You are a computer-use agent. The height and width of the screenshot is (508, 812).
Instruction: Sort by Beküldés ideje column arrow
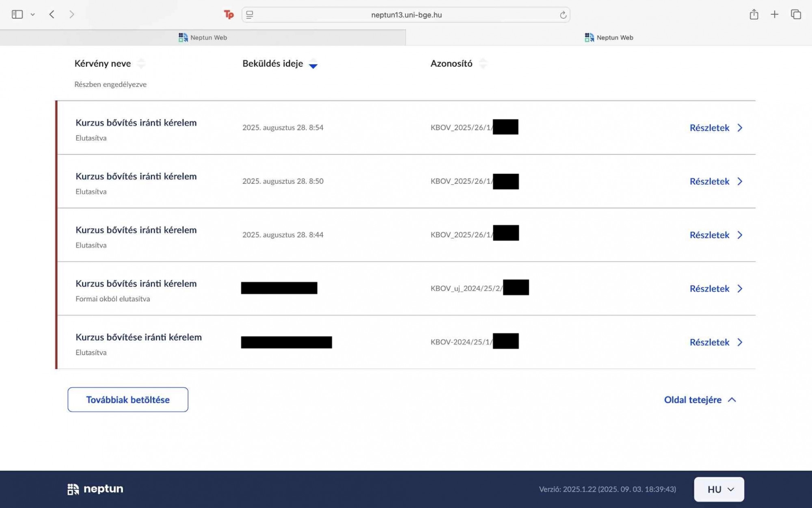pos(313,64)
